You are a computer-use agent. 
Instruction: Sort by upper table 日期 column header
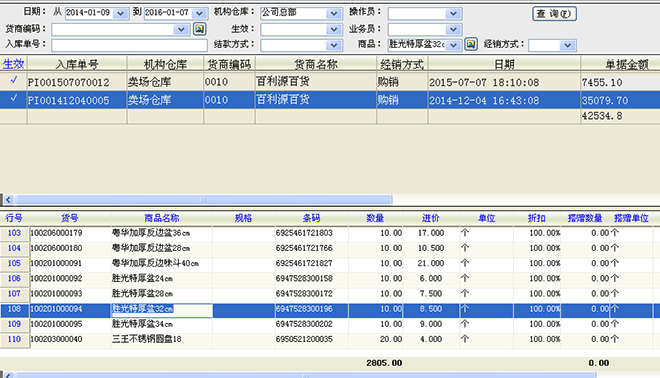coord(504,64)
